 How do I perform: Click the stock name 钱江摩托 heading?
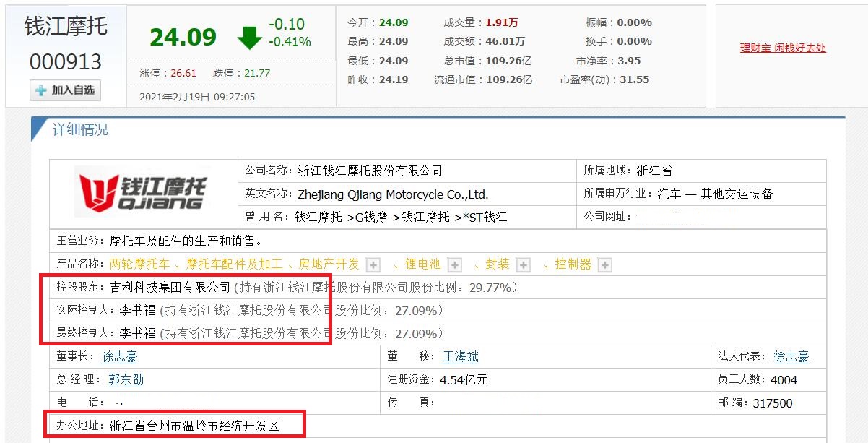(66, 27)
